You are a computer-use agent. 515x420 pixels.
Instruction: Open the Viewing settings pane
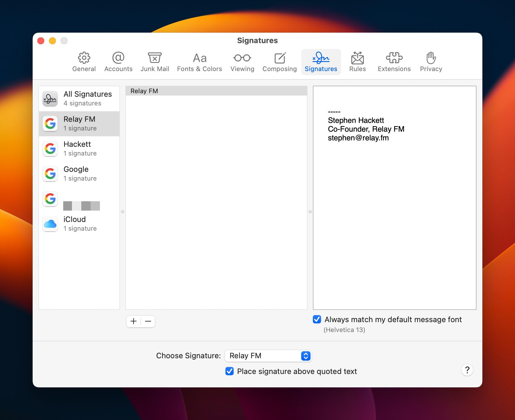(242, 61)
